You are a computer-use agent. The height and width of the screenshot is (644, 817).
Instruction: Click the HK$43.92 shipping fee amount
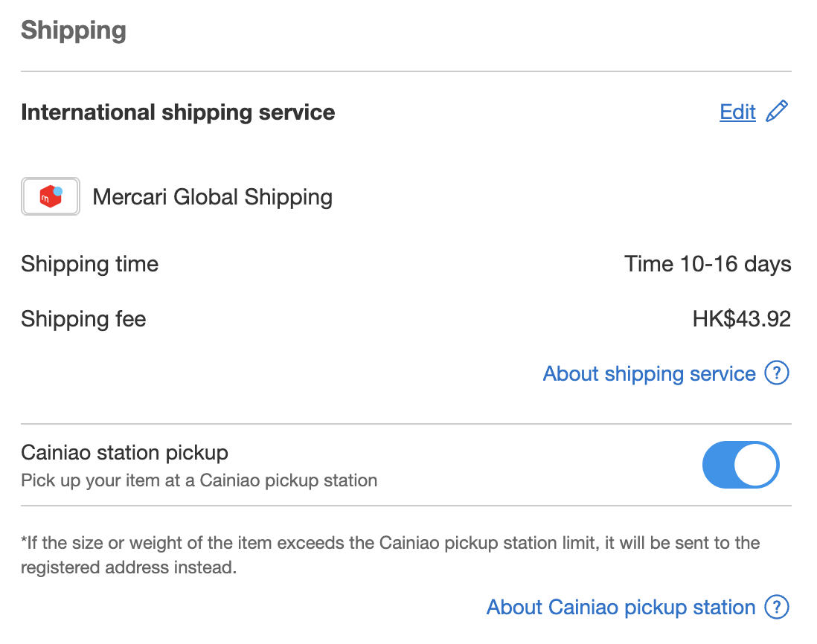741,318
